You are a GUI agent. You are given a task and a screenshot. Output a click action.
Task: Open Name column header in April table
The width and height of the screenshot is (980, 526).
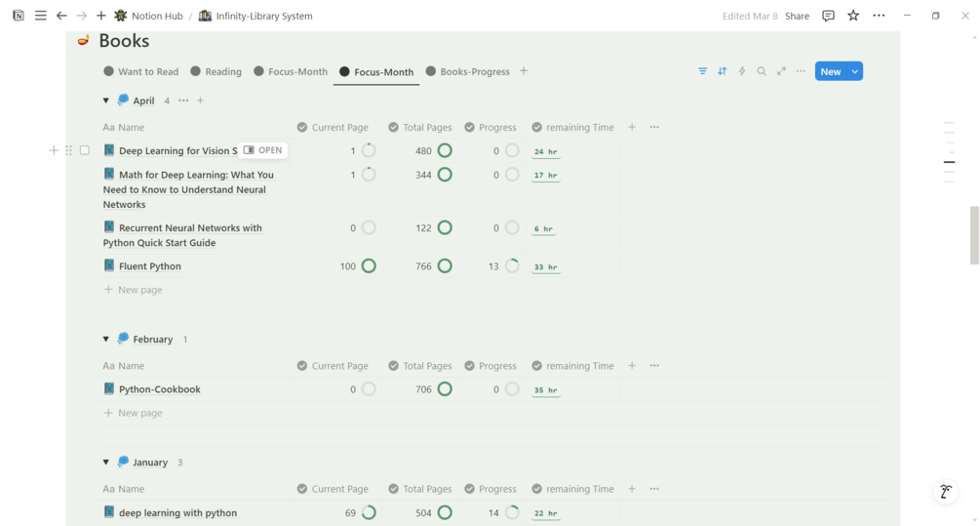(x=124, y=127)
